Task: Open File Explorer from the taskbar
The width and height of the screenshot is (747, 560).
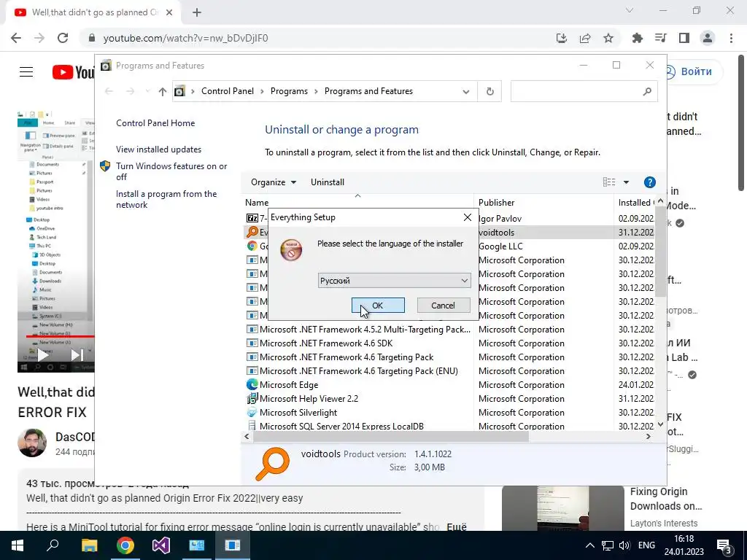Action: tap(89, 545)
